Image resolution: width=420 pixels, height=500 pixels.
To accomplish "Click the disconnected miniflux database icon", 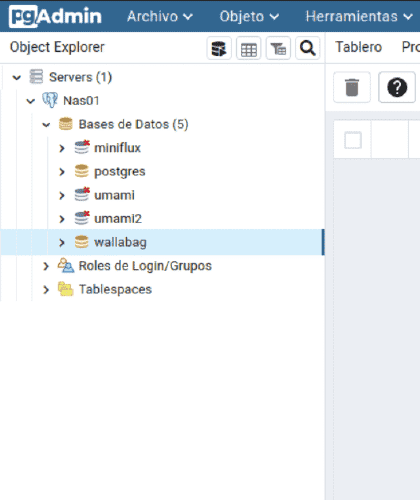I will 82,147.
